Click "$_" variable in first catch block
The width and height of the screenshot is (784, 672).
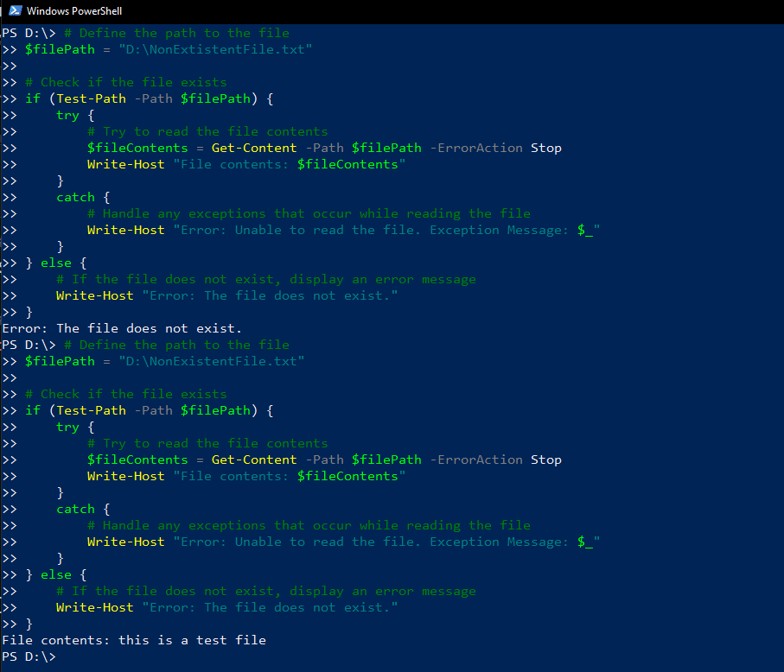coord(585,231)
